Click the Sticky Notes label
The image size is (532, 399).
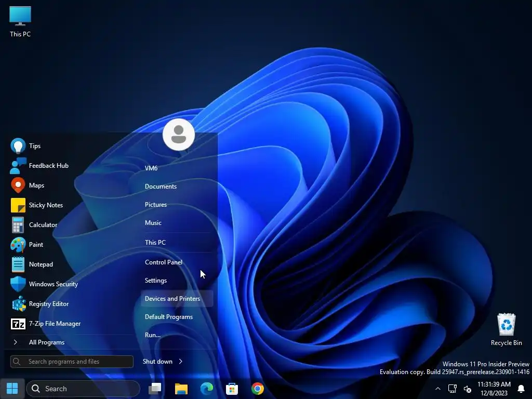tap(46, 205)
